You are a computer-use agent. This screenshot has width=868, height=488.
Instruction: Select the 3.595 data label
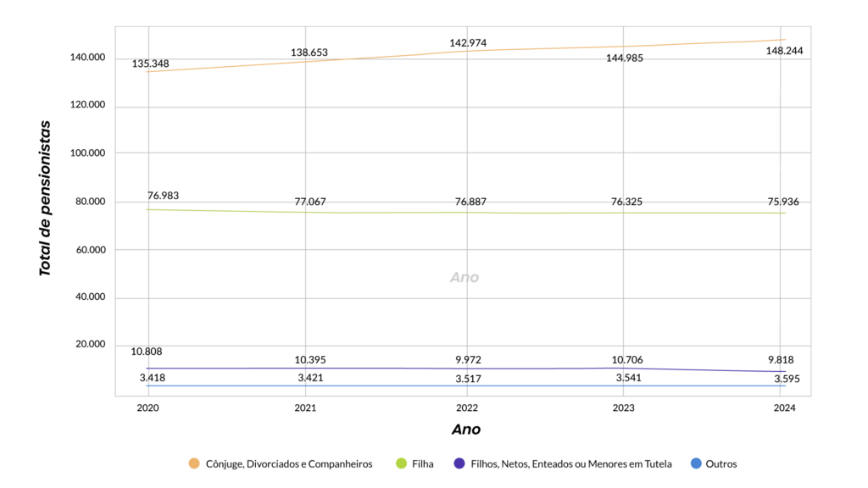point(787,380)
